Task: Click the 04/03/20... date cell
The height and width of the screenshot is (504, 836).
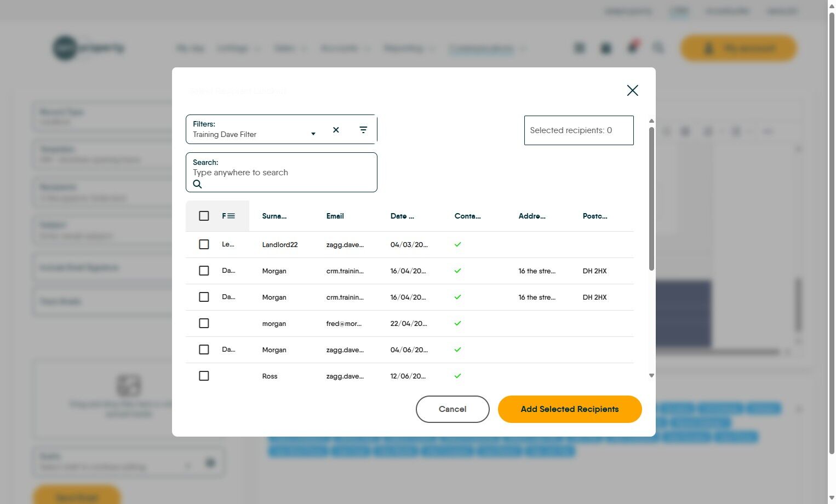Action: coord(409,245)
